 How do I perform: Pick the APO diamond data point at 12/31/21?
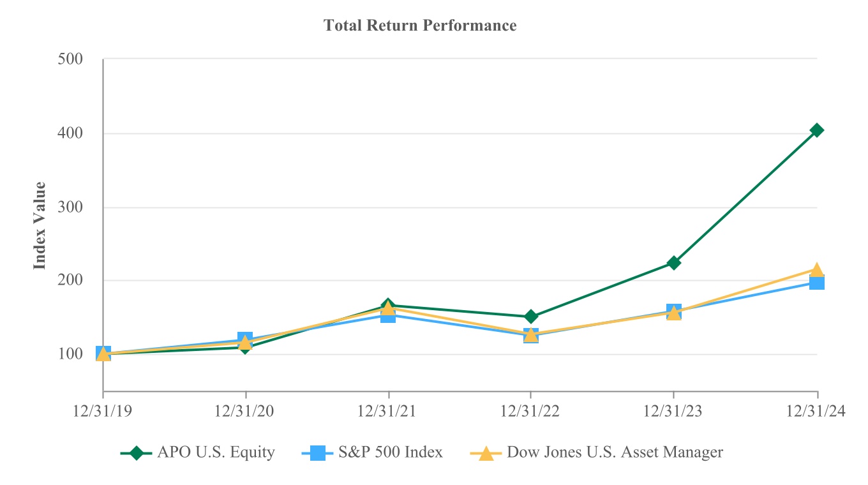[387, 306]
